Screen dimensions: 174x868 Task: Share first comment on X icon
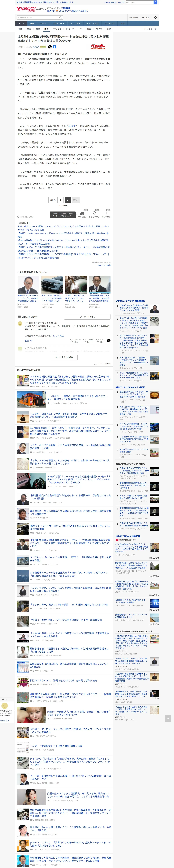108,341
